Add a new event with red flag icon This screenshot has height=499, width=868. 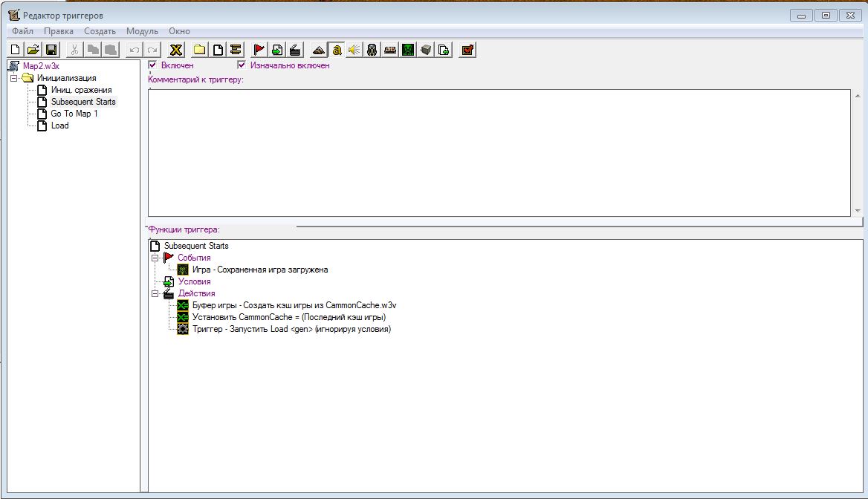259,50
